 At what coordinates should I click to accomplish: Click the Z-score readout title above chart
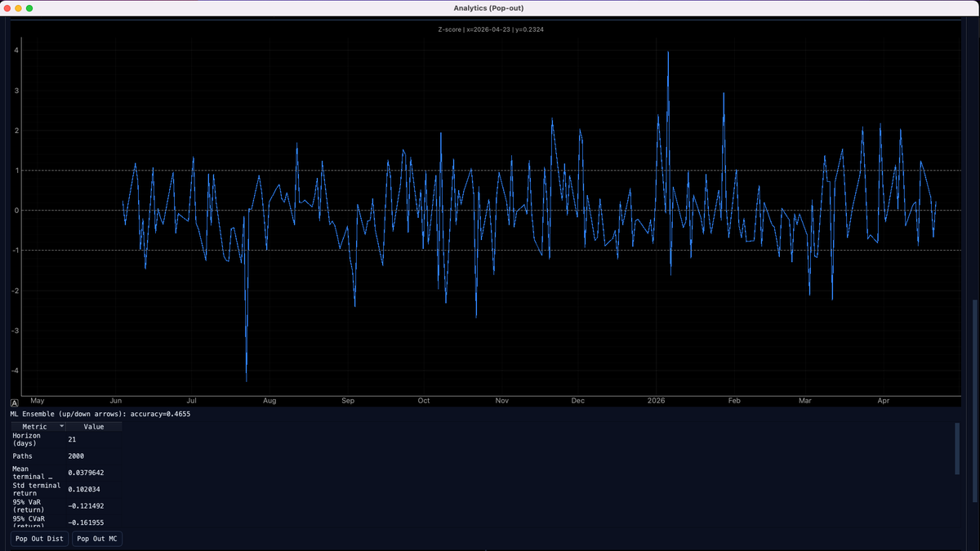coord(490,29)
